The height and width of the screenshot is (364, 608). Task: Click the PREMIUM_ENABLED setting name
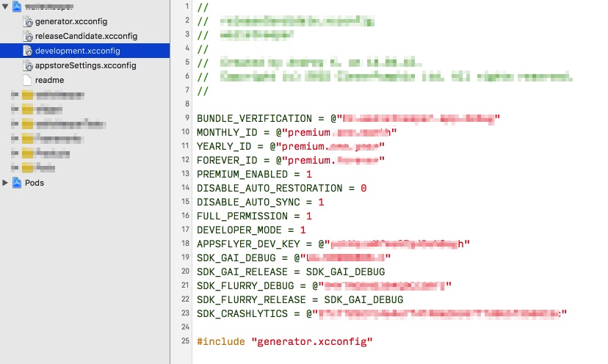242,175
